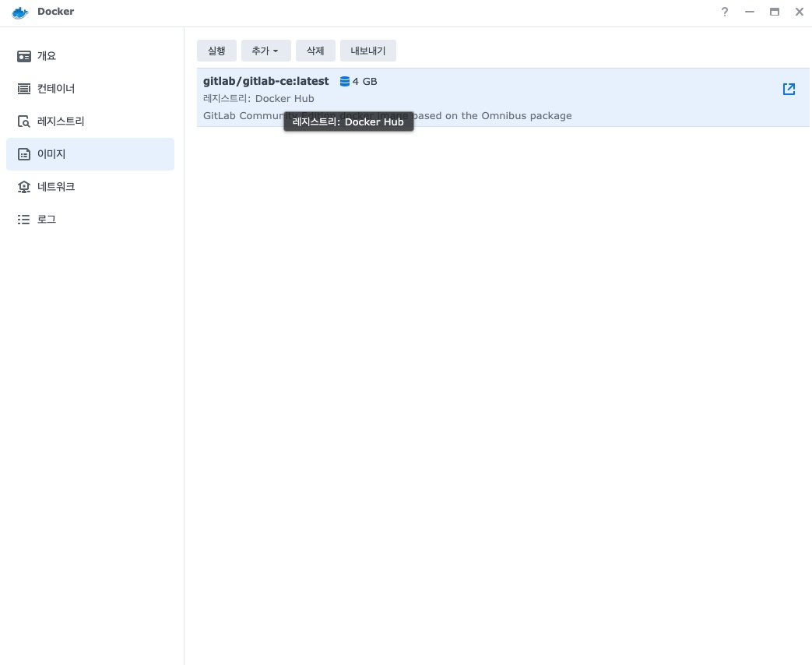Open the 개요 overview icon in sidebar
Viewport: 812px width, 665px height.
pos(24,56)
